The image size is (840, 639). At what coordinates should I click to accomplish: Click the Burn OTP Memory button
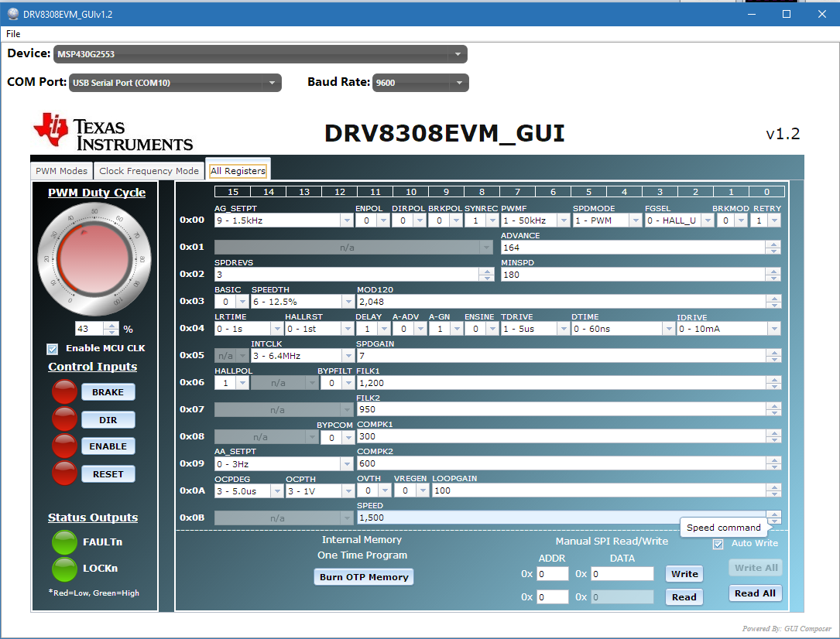(x=364, y=577)
